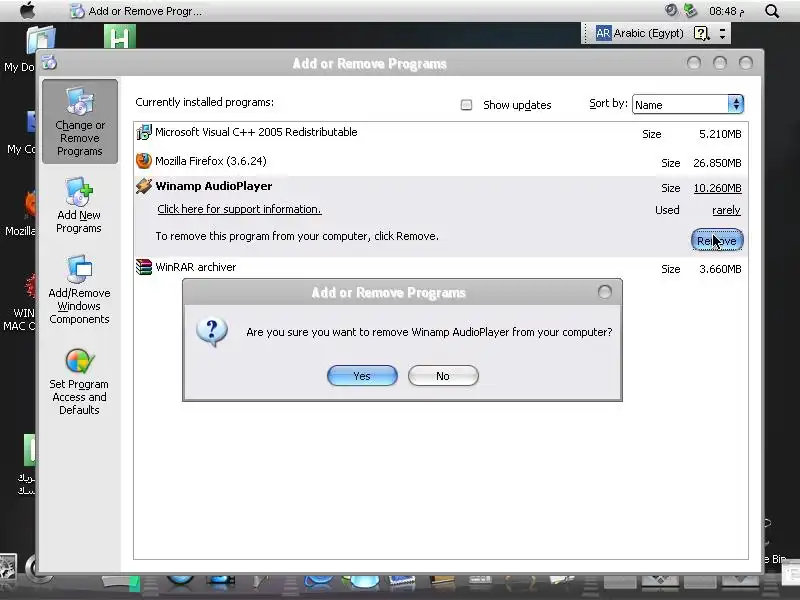Open the Apple menu in the top bar
Viewport: 800px width, 600px height.
[28, 10]
